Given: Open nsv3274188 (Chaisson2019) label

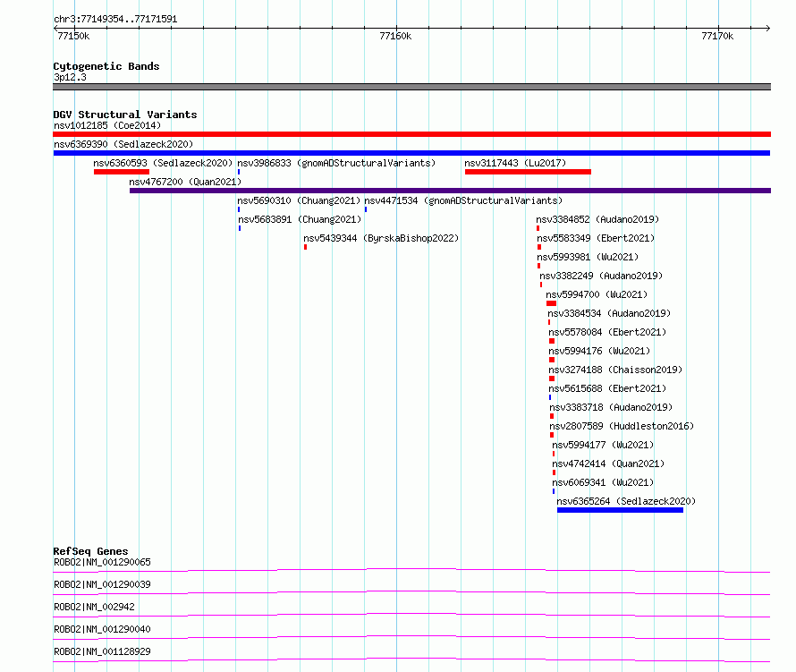Looking at the screenshot, I should click(x=615, y=370).
